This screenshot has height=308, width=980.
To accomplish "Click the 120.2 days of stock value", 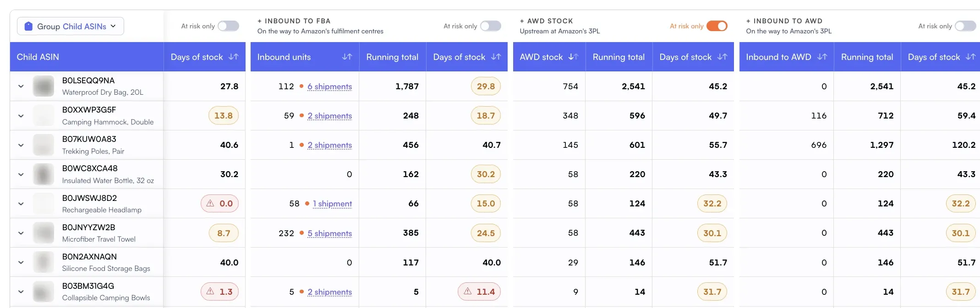I will 964,145.
